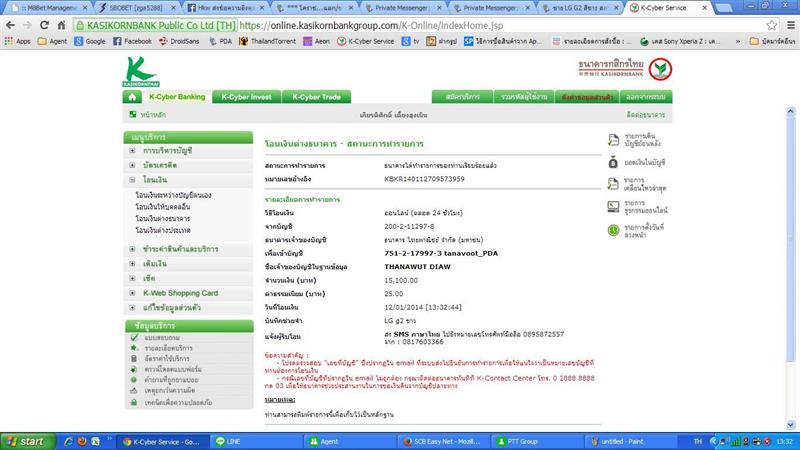Expand the credit card menu section

tap(132, 165)
